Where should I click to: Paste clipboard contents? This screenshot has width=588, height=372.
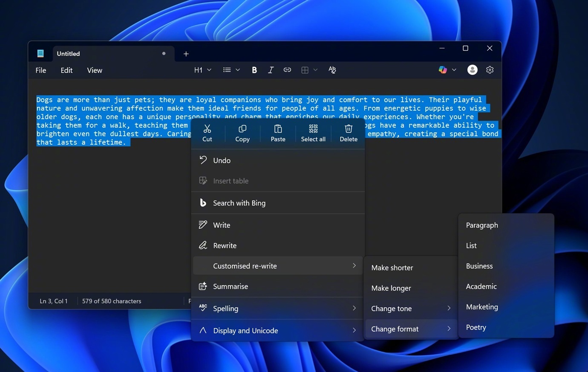[277, 133]
